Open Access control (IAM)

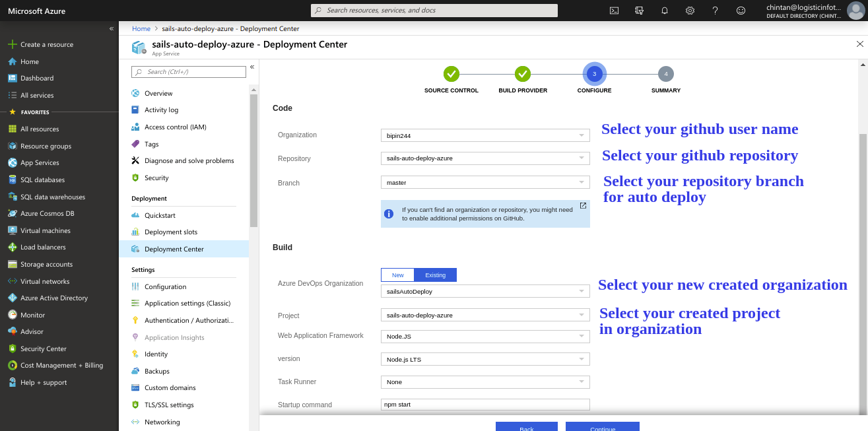point(176,127)
